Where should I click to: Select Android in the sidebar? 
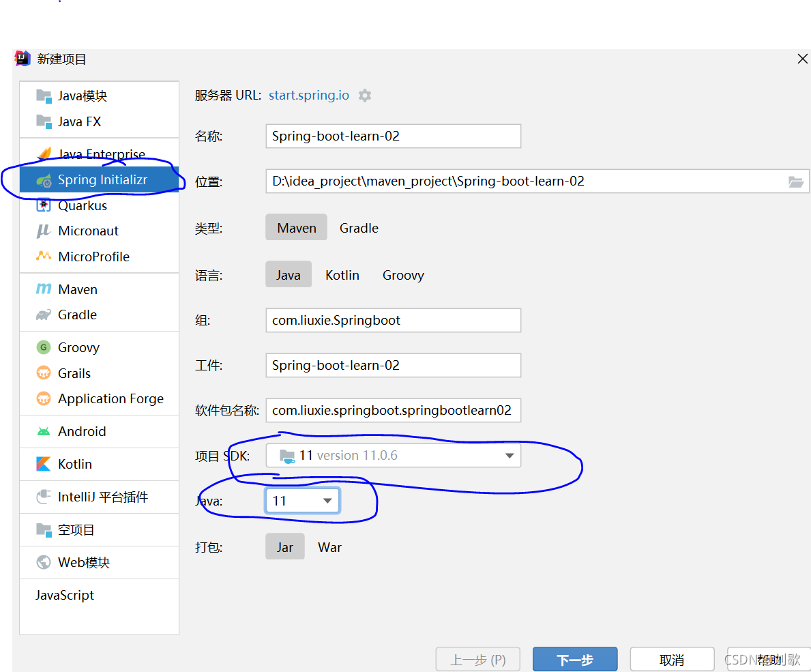[x=100, y=431]
